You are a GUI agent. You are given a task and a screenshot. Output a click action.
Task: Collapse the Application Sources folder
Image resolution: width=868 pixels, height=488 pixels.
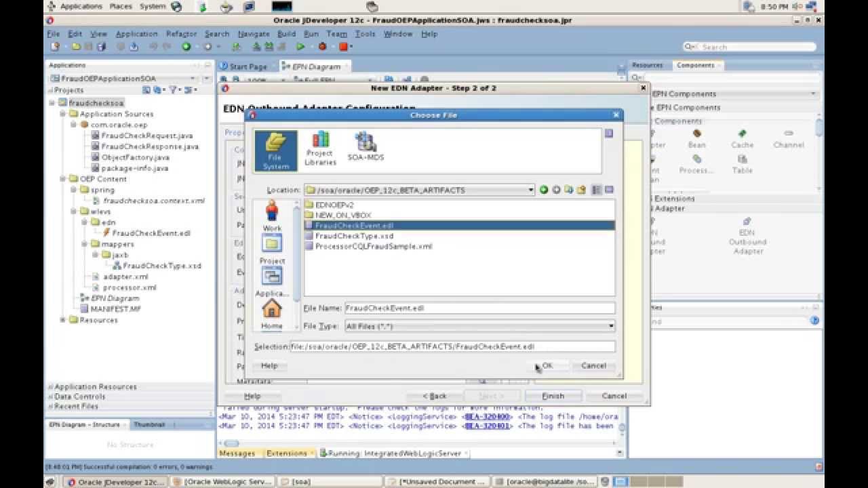pyautogui.click(x=63, y=114)
